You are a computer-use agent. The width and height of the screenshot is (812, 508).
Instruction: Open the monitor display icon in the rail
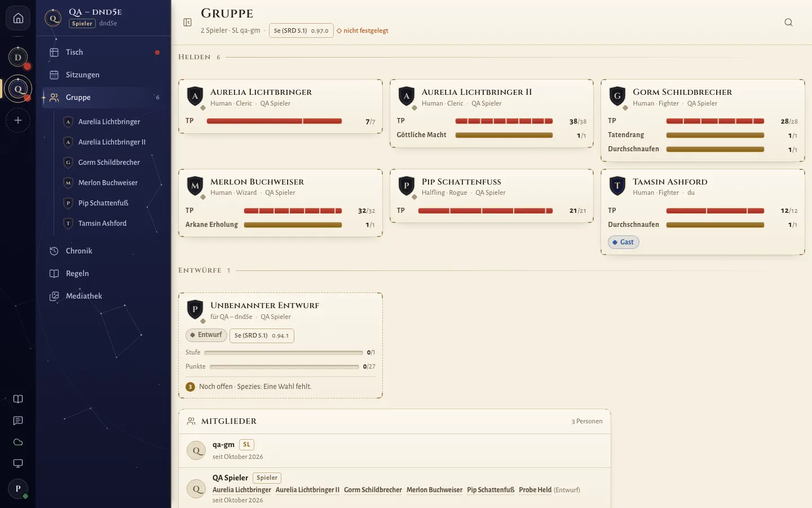click(18, 463)
